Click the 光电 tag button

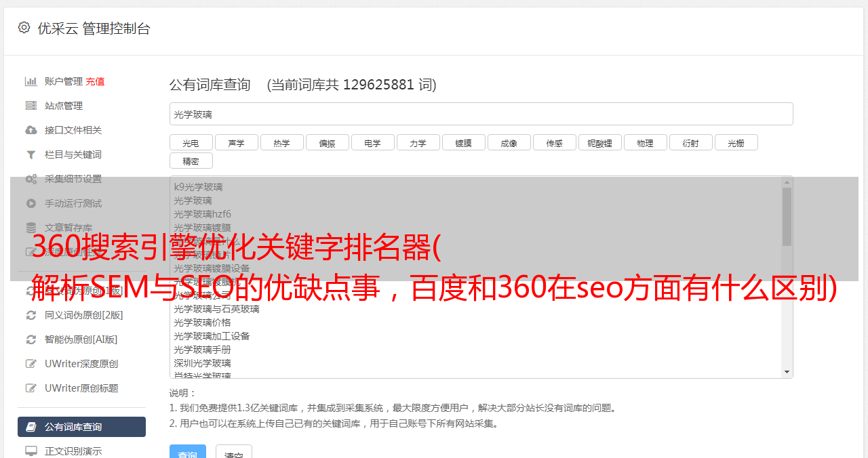coord(191,142)
